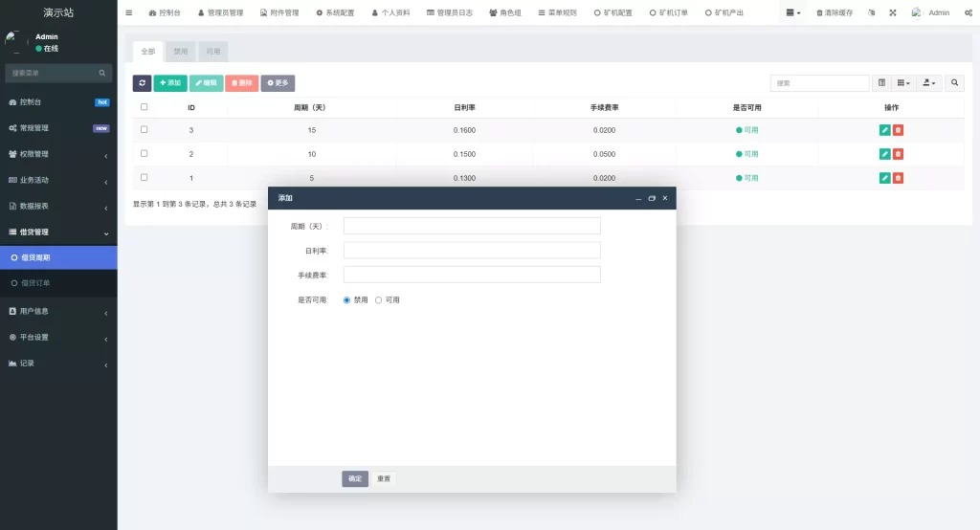This screenshot has height=530, width=980.
Task: Expand the 权限管理 sidebar menu
Action: (x=58, y=154)
